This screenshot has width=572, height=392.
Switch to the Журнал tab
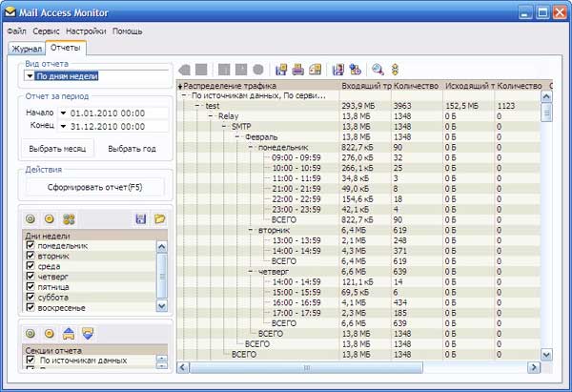pos(27,49)
